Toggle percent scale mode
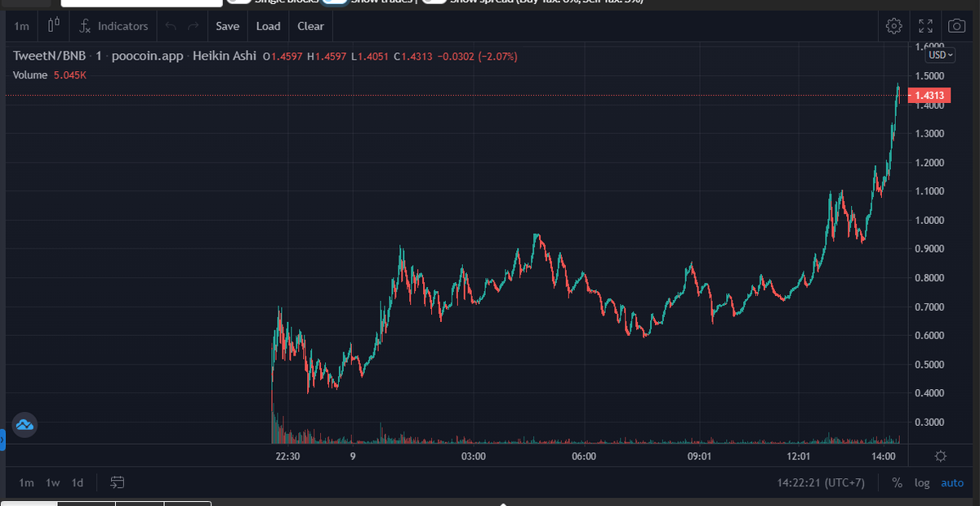Image resolution: width=980 pixels, height=506 pixels. [x=898, y=482]
